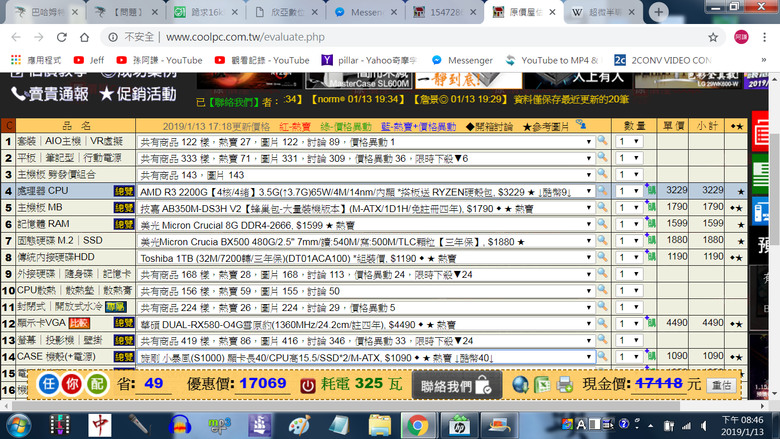Click the blue badge beside 記憶體 RAM
Viewport: 780px width, 439px height.
click(x=124, y=224)
